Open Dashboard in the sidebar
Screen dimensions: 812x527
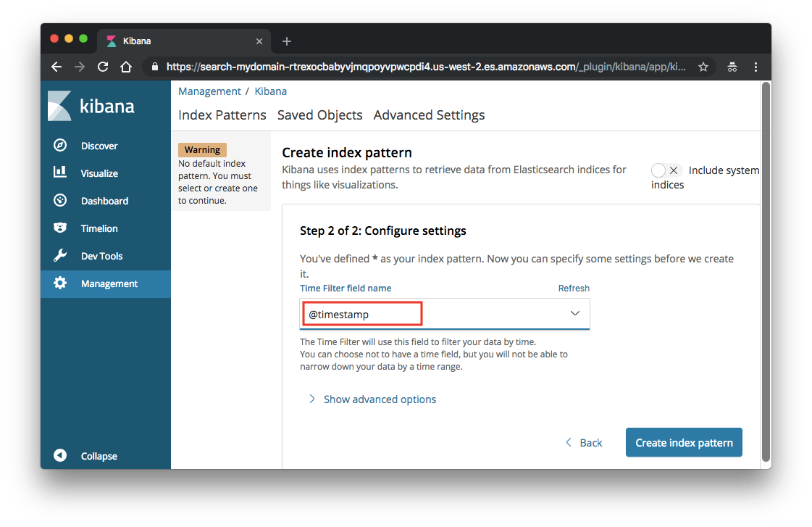pyautogui.click(x=106, y=201)
